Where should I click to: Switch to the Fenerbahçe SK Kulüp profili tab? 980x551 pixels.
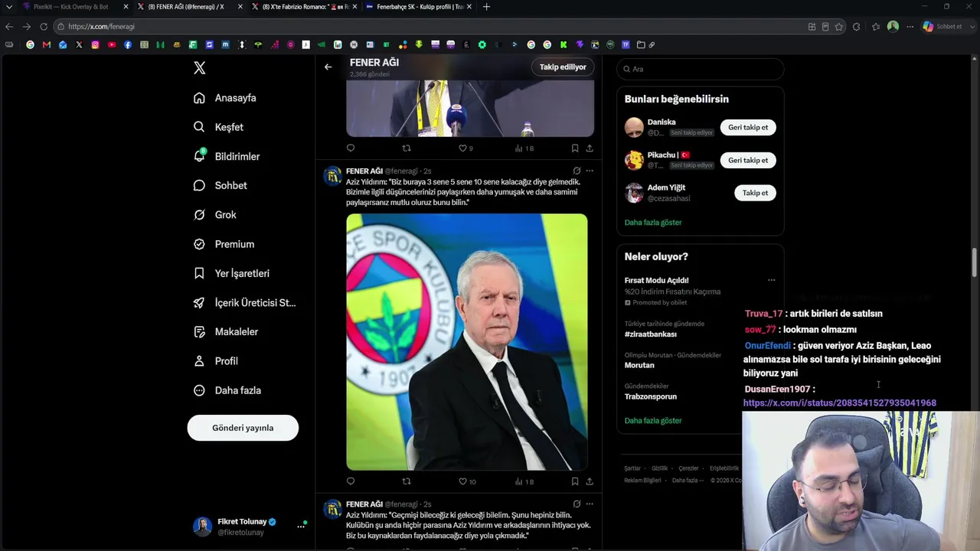[x=418, y=7]
